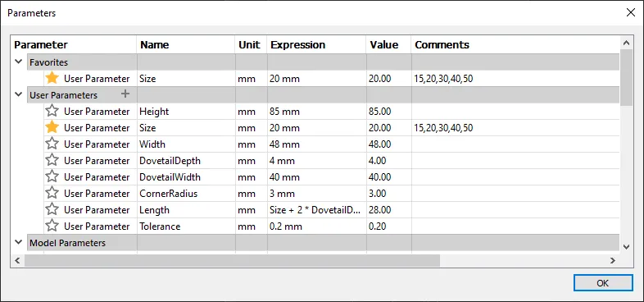Click the 0.20 value cell

coord(388,226)
